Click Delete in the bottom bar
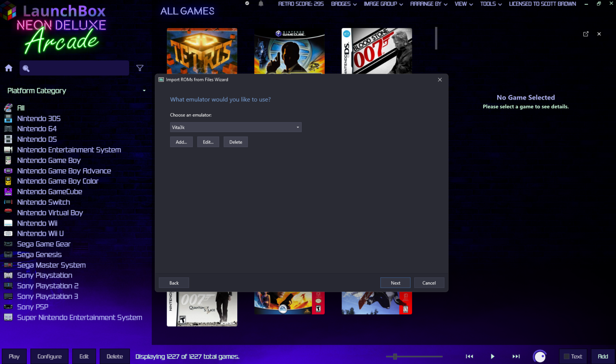 (x=115, y=356)
